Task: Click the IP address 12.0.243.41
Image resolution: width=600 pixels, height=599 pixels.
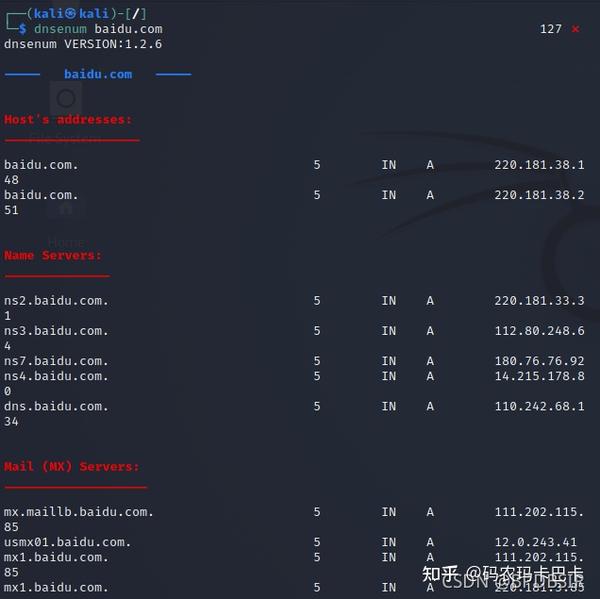Action: [x=535, y=542]
